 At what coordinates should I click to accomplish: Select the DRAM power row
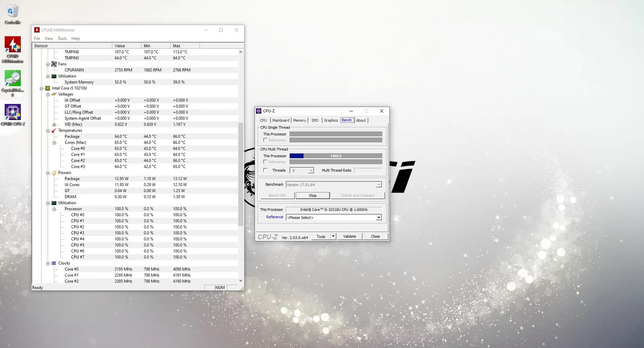click(x=135, y=197)
